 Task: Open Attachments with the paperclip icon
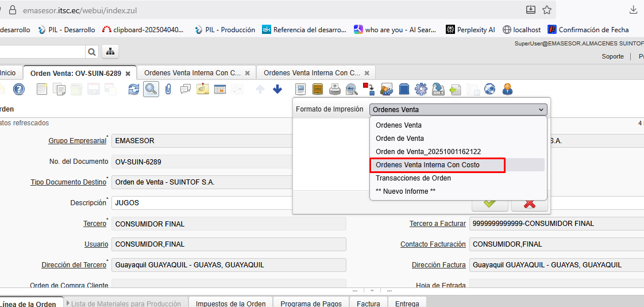point(168,89)
